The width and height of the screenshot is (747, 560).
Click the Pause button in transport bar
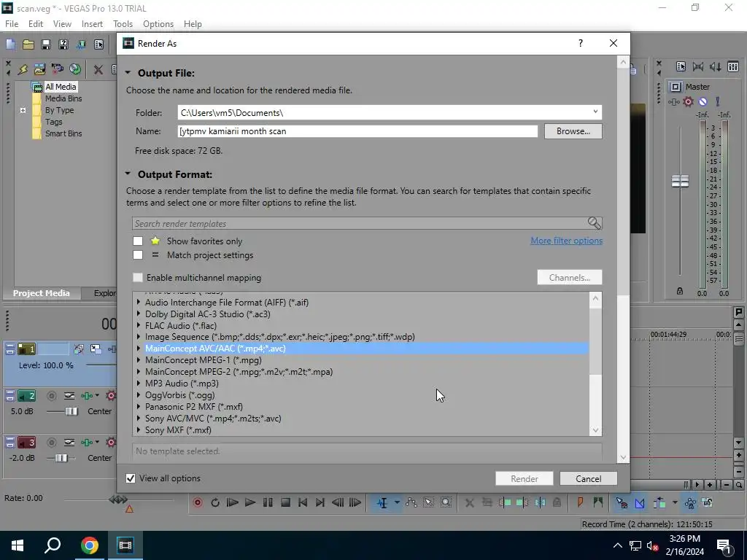click(x=268, y=502)
